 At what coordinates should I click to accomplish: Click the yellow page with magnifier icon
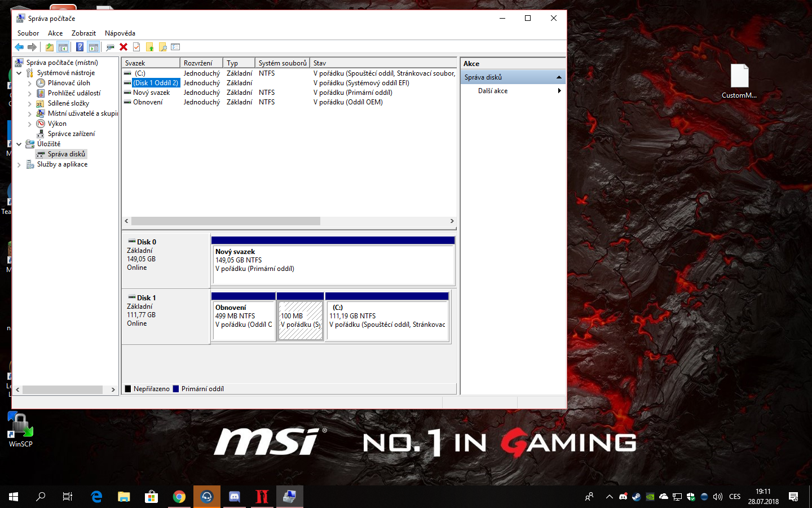163,47
